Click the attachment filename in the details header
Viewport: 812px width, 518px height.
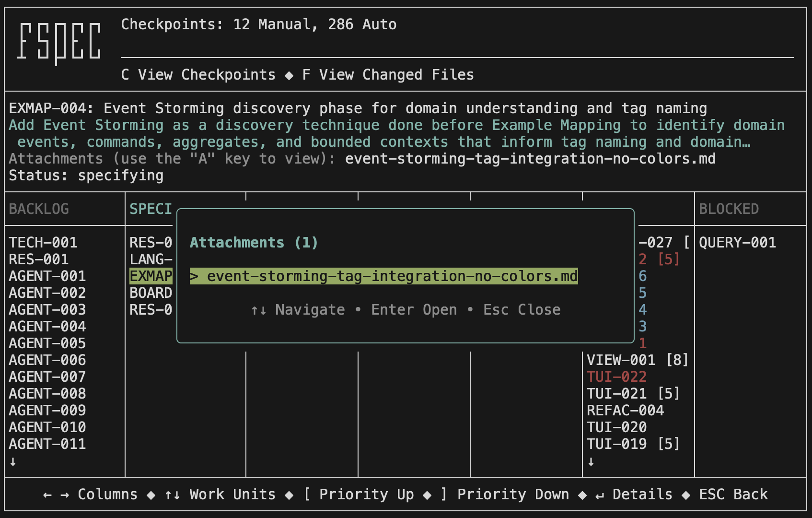click(530, 159)
